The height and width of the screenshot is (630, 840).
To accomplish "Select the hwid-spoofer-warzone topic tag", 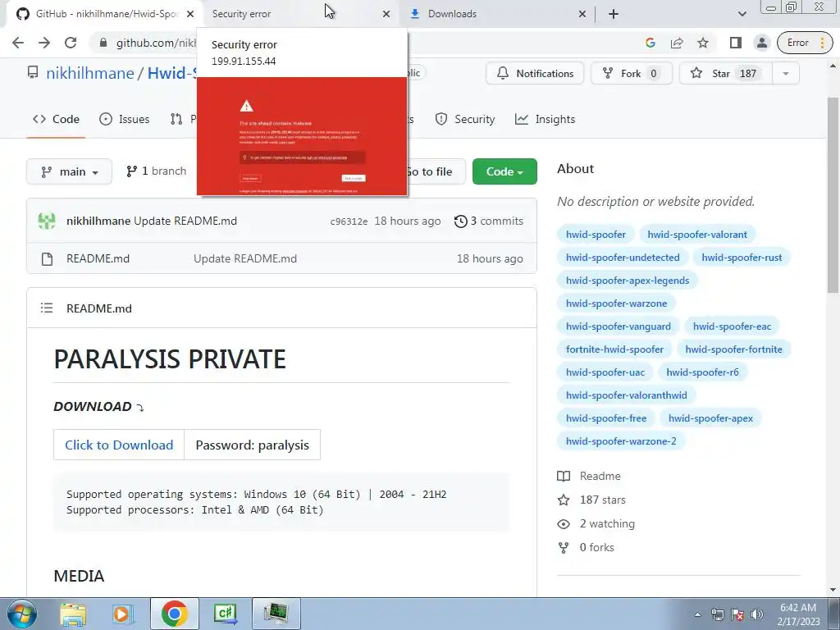I will pyautogui.click(x=617, y=304).
